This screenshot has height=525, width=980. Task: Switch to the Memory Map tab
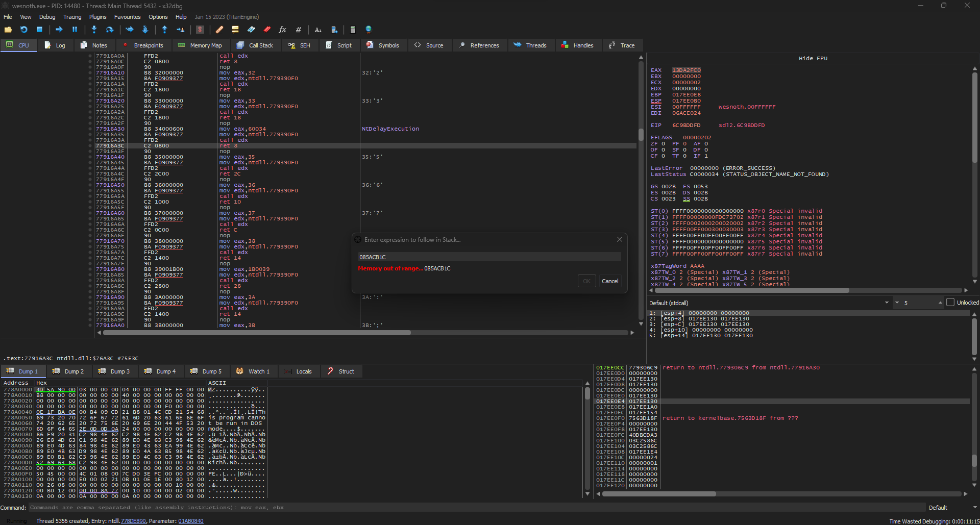[x=200, y=45]
